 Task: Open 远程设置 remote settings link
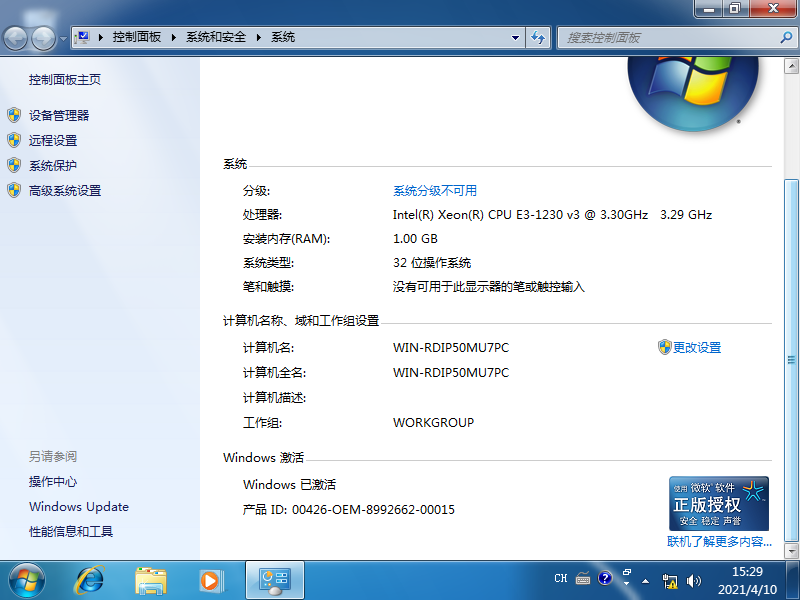coord(53,141)
